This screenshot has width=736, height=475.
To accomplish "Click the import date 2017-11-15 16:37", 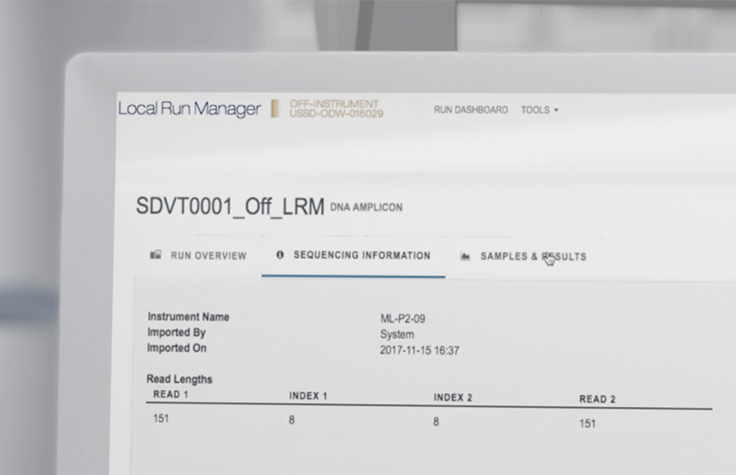I will pyautogui.click(x=420, y=351).
